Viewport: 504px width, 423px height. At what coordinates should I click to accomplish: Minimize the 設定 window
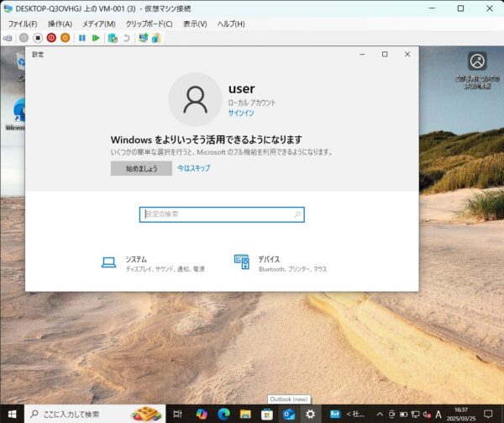pyautogui.click(x=362, y=55)
